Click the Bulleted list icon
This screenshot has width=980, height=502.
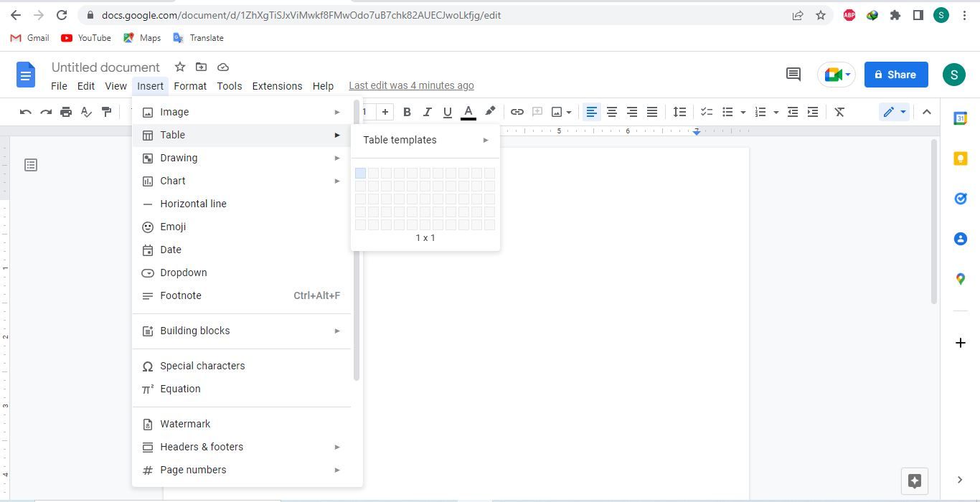pyautogui.click(x=727, y=112)
